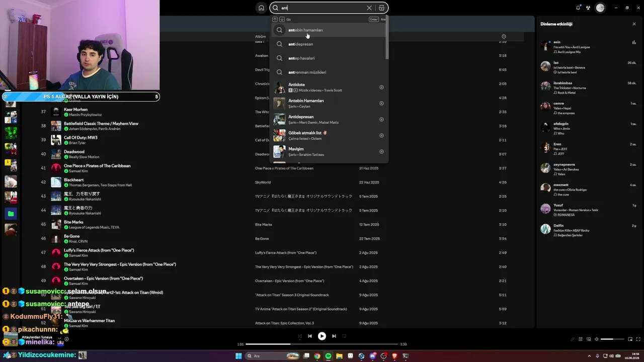Open the mini player
This screenshot has width=644, height=362.
[x=630, y=339]
